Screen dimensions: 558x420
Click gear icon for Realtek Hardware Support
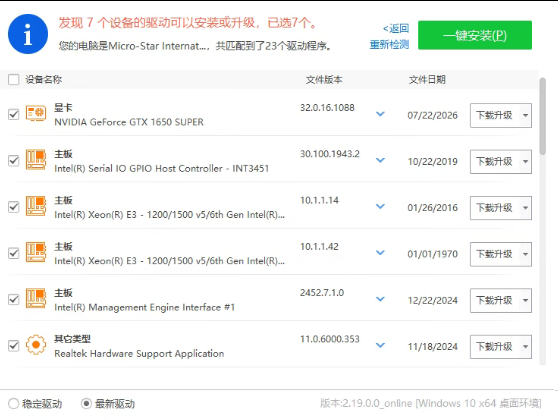36,345
